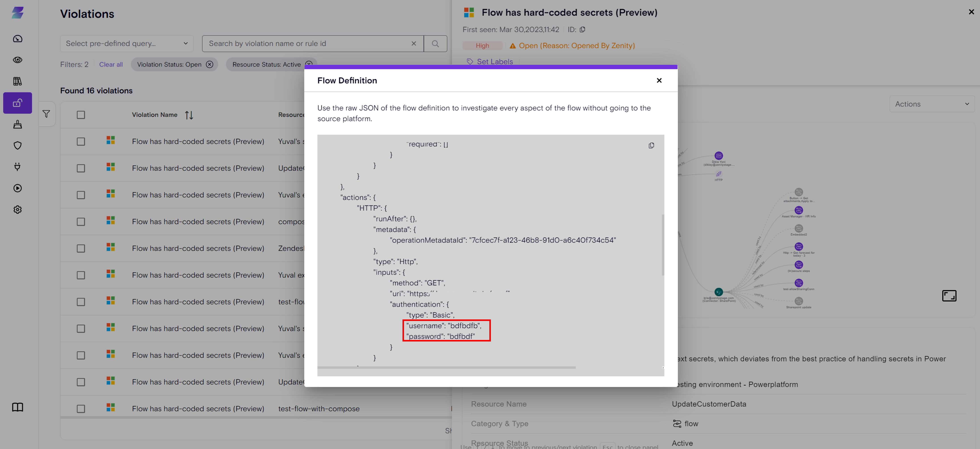
Task: Copy the violation ID
Action: point(582,30)
